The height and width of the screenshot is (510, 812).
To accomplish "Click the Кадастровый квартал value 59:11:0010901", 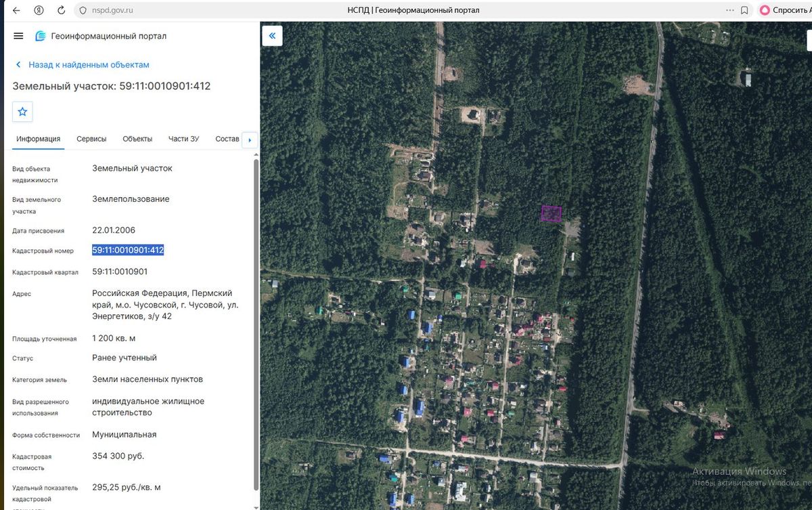I will pos(120,272).
